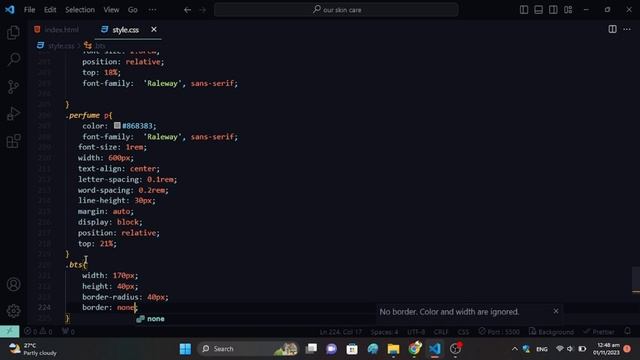
Task: Click line number 224 in the gutter
Action: 44,307
